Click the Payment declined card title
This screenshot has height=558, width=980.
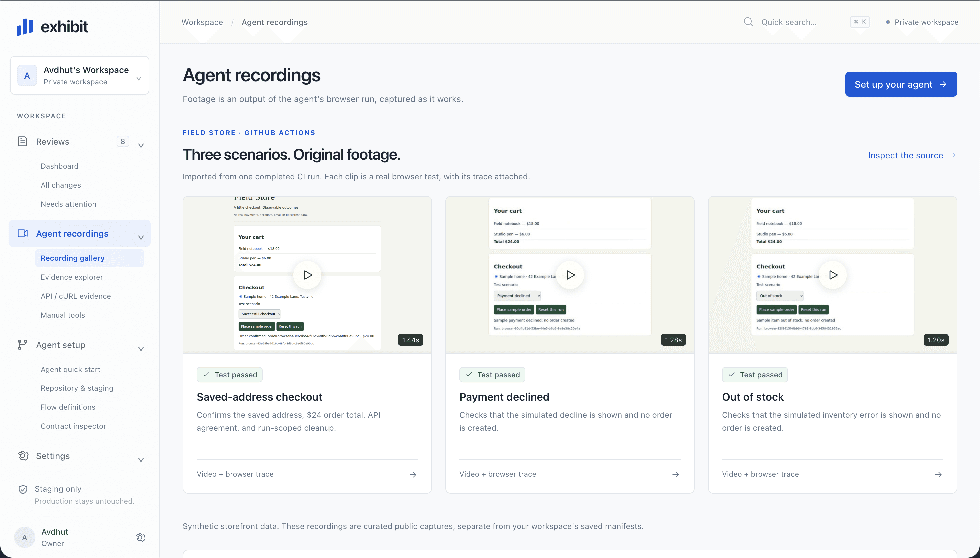[504, 397]
